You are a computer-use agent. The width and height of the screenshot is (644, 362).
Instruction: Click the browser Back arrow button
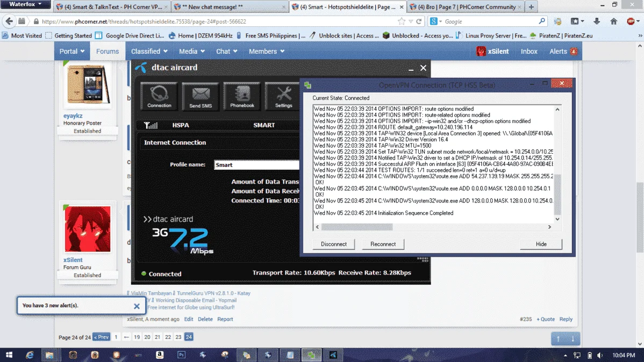9,21
